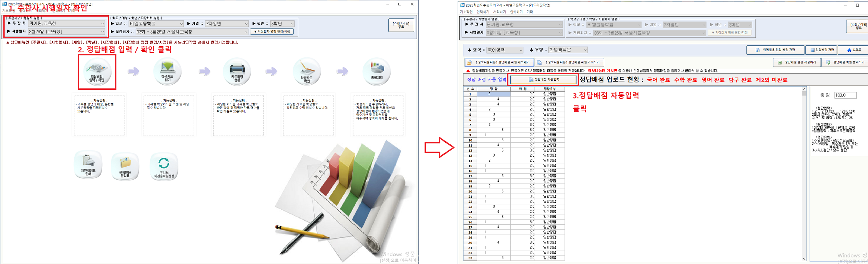Click the 정답배점 자동입력 button

click(543, 80)
